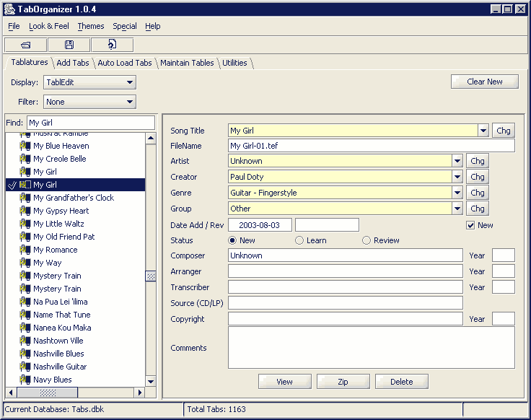531x420 pixels.
Task: Expand the Group Other dropdown arrow
Action: (457, 209)
